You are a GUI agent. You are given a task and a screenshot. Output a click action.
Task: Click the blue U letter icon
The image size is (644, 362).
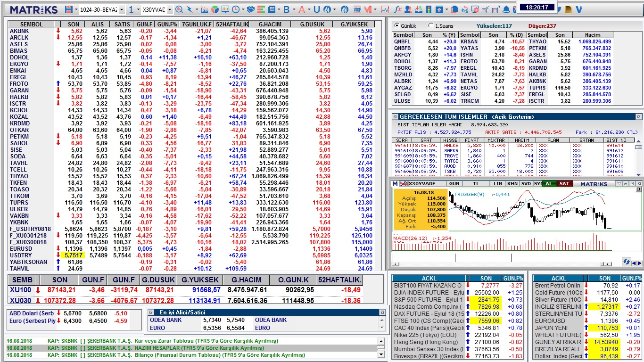point(316,9)
